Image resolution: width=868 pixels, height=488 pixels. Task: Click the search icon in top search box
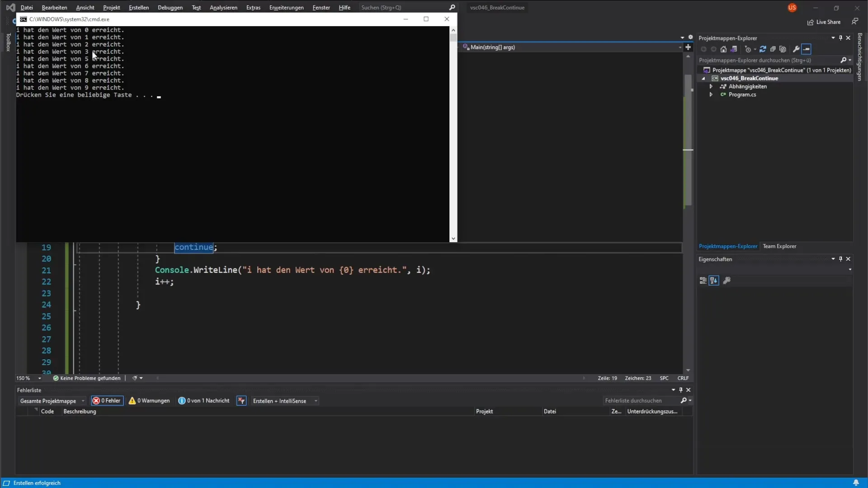click(x=452, y=8)
